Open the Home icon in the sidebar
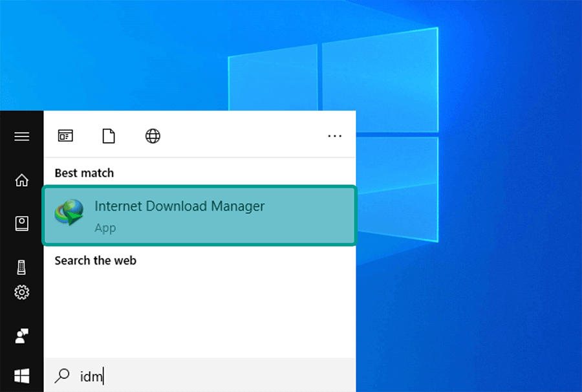Image resolution: width=582 pixels, height=392 pixels. (x=21, y=180)
